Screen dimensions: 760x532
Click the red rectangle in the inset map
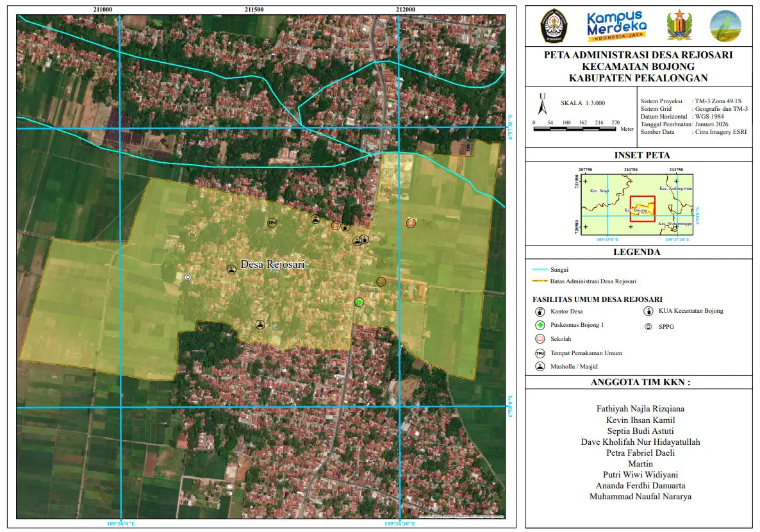[642, 209]
